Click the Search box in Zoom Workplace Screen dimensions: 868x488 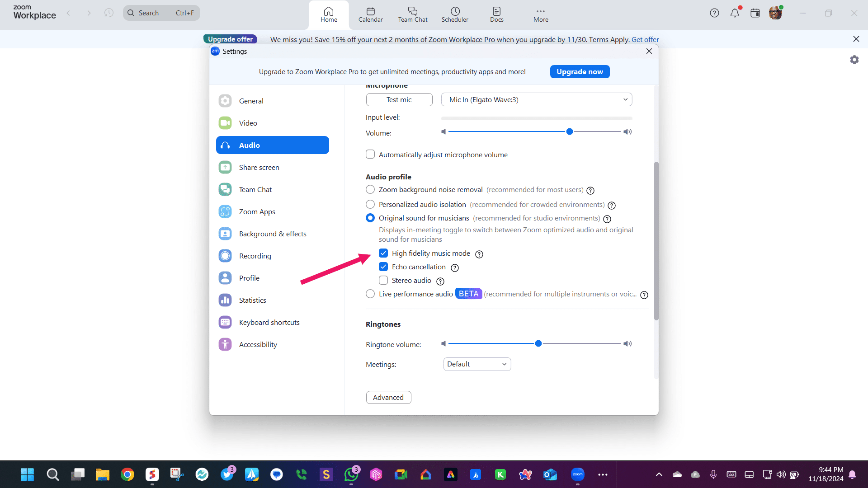(x=161, y=13)
